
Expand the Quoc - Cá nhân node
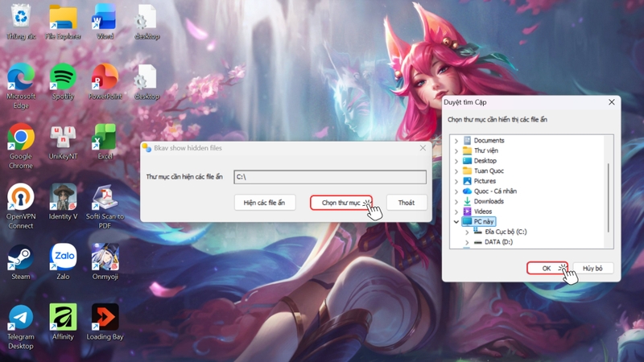[456, 191]
